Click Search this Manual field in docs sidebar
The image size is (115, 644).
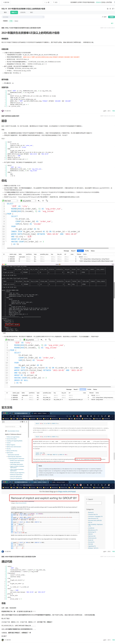point(13,427)
